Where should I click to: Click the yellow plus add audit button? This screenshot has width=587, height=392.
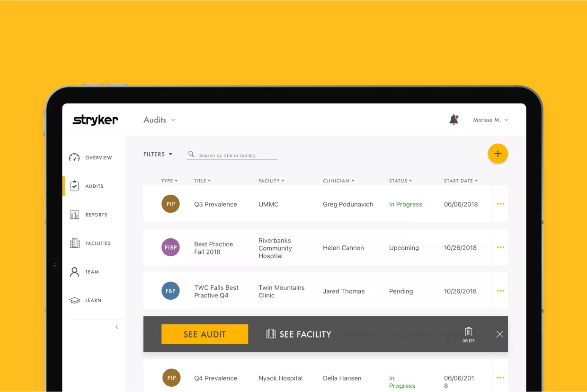point(498,154)
